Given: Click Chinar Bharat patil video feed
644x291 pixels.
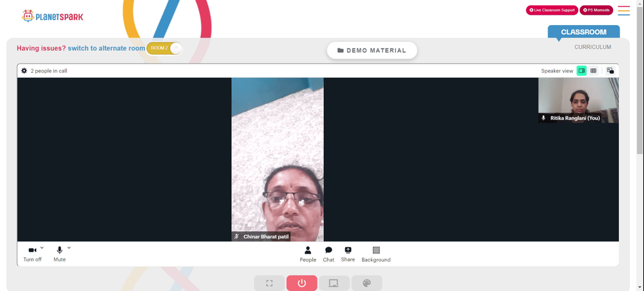Looking at the screenshot, I should (277, 159).
